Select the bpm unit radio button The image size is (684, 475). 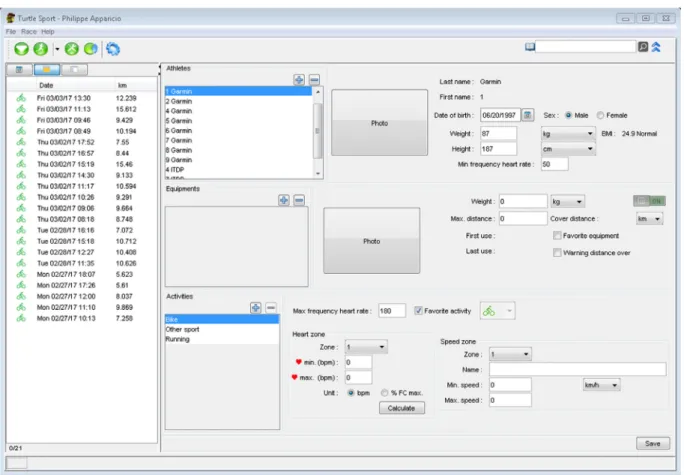click(351, 393)
